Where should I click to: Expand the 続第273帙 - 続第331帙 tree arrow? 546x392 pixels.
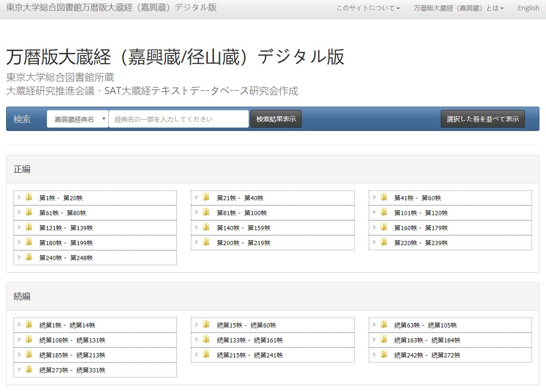(x=20, y=370)
